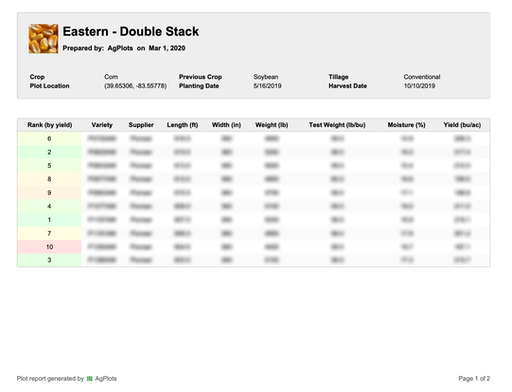Click the tillage value 'Conventional'
The image size is (512, 392).
point(422,77)
